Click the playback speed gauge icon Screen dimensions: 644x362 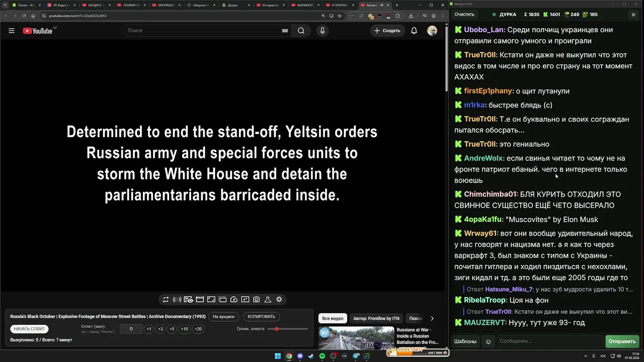point(234,300)
